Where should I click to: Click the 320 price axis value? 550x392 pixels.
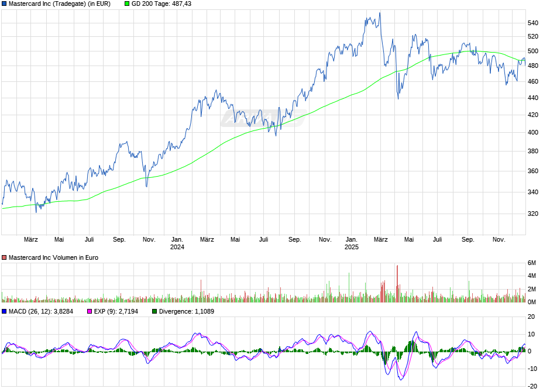coord(533,214)
